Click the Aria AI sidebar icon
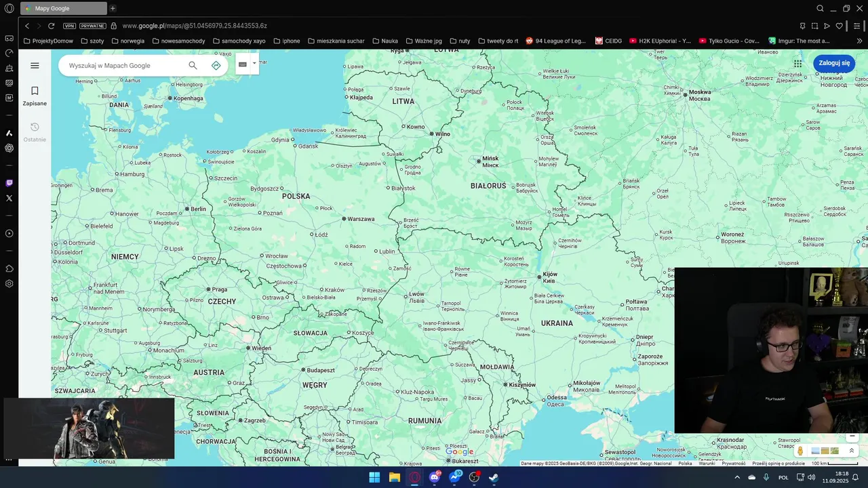868x488 pixels. pyautogui.click(x=9, y=133)
